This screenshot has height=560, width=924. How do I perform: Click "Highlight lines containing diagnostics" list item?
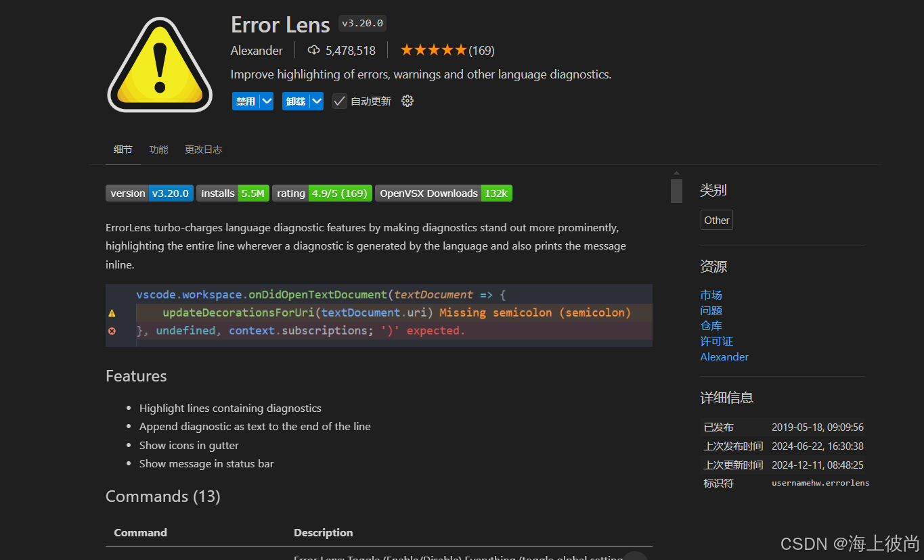pos(230,409)
